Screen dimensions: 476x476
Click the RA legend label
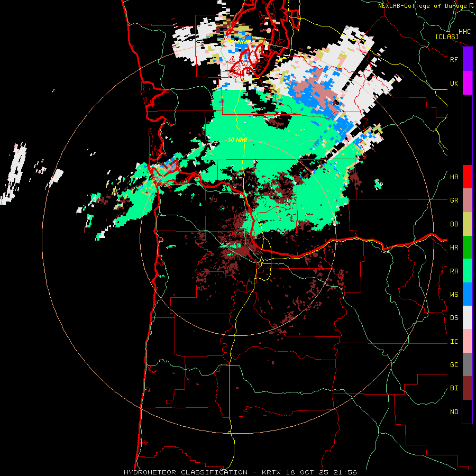(x=454, y=271)
